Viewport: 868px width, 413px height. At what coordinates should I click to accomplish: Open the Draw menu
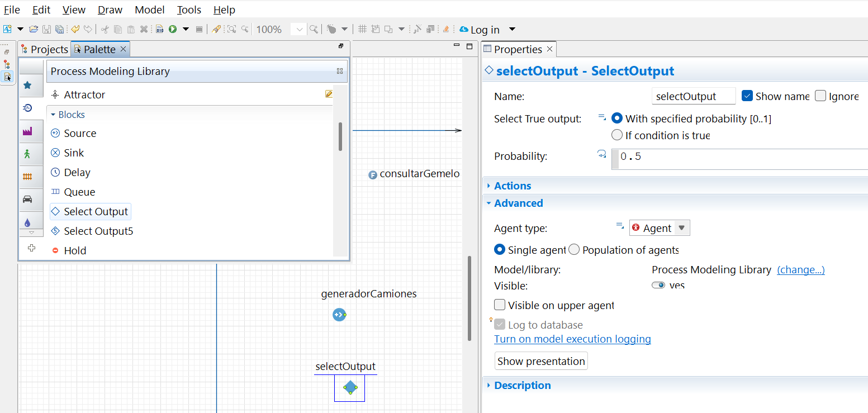[x=110, y=10]
